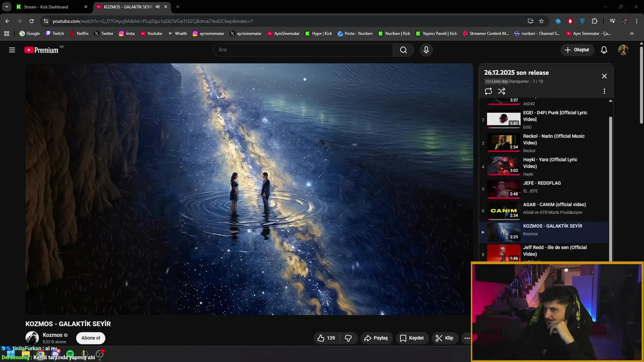The width and height of the screenshot is (644, 362).
Task: Open YouTube notifications bell
Action: (x=604, y=50)
